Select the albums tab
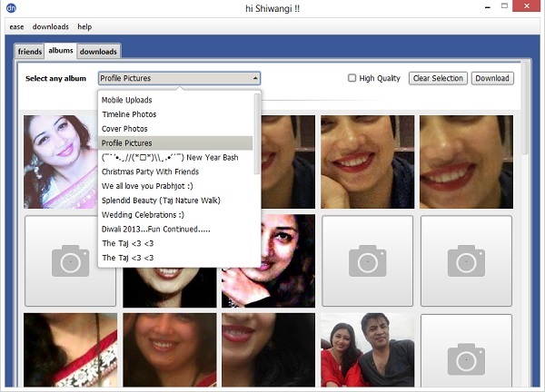545x392 pixels. [x=61, y=50]
